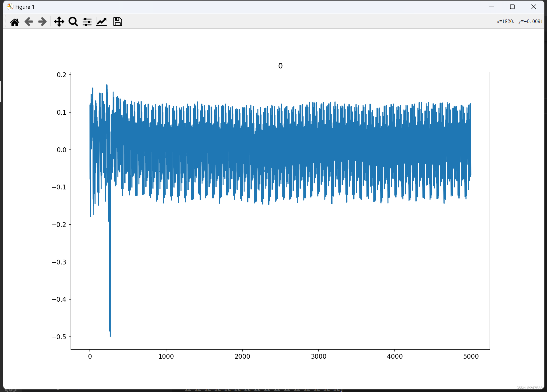Image resolution: width=547 pixels, height=392 pixels.
Task: Click the x-axis tick label 1000
Action: coord(166,356)
